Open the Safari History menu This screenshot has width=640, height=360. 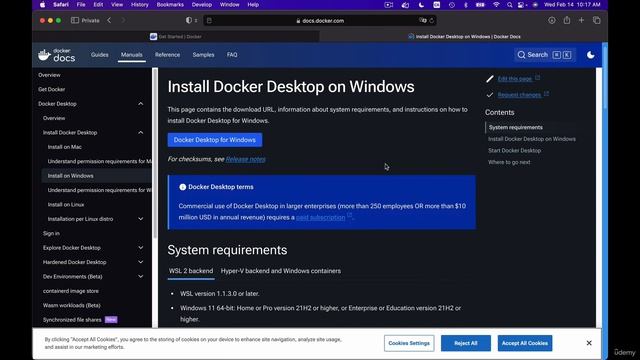[140, 5]
